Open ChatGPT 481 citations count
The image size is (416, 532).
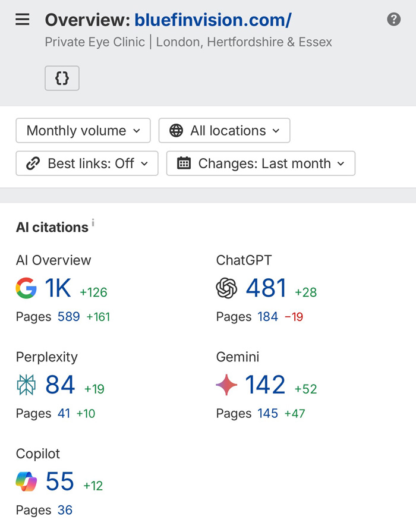click(266, 289)
